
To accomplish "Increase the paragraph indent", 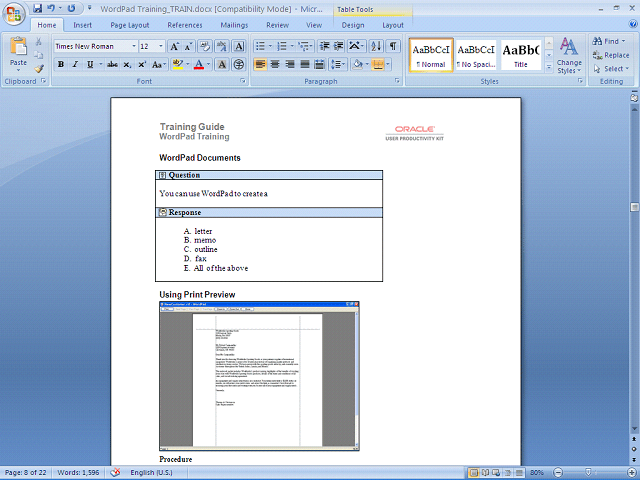I will 338,46.
